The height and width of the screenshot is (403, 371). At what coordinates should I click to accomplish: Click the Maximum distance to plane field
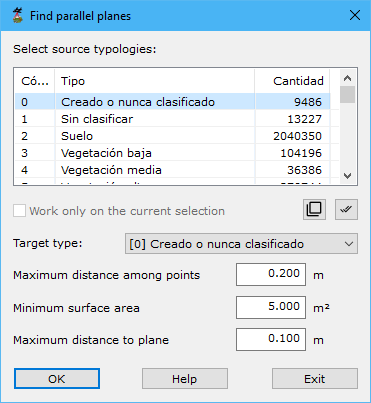point(271,340)
